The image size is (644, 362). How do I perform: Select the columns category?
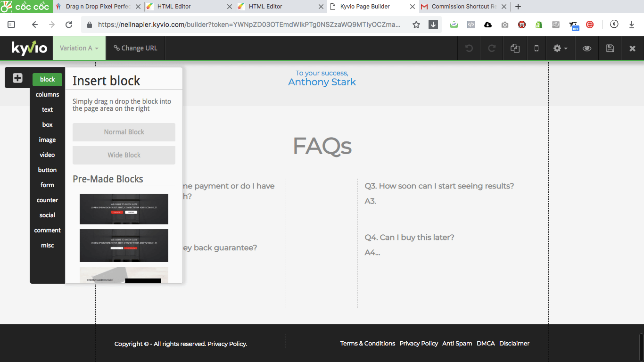[47, 94]
